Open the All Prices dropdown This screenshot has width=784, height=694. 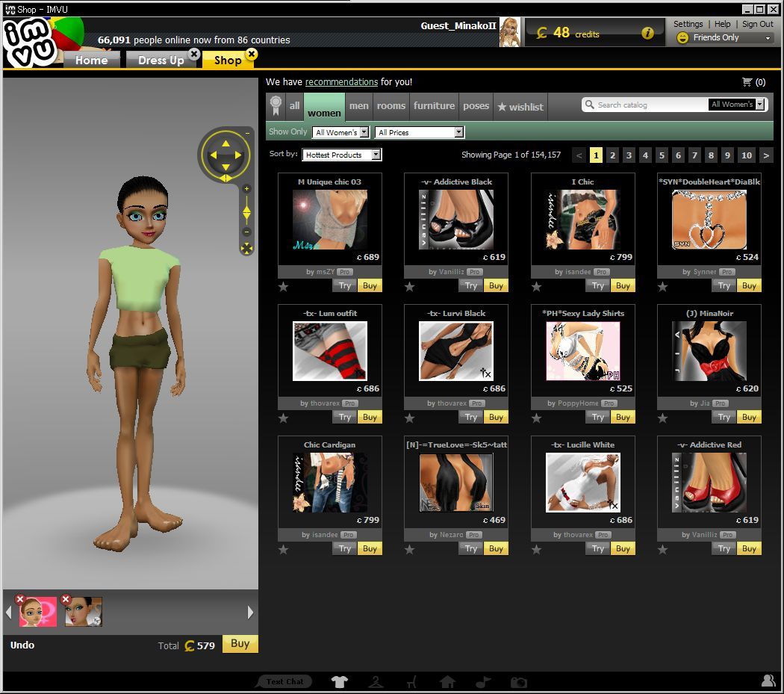420,132
